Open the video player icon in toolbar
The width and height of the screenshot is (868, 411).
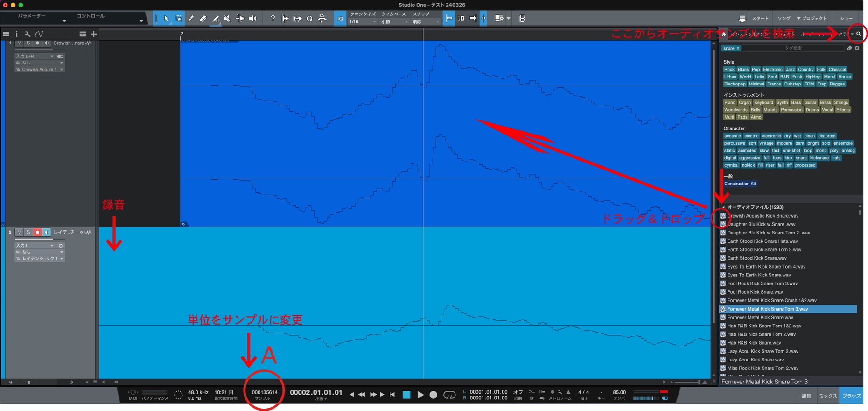coord(522,19)
